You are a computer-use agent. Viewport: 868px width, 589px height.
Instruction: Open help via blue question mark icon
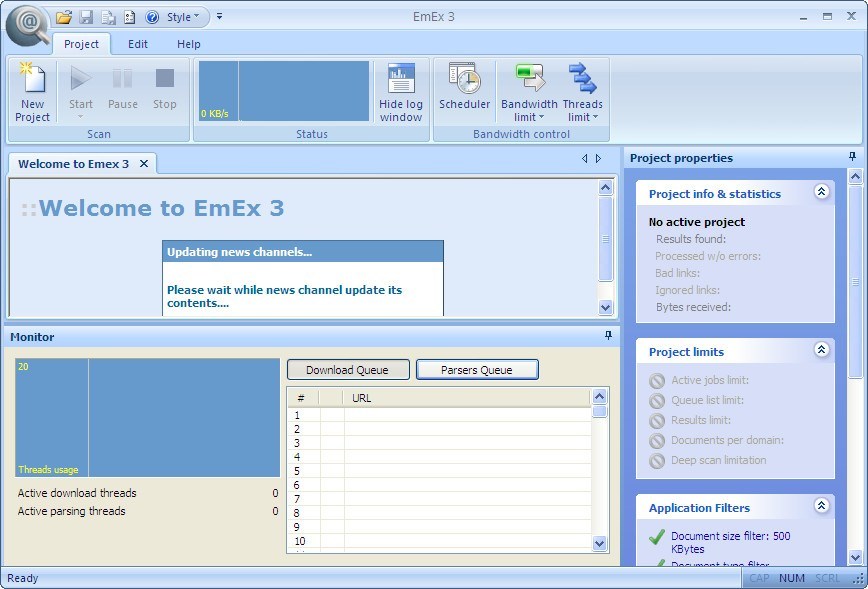pos(152,17)
